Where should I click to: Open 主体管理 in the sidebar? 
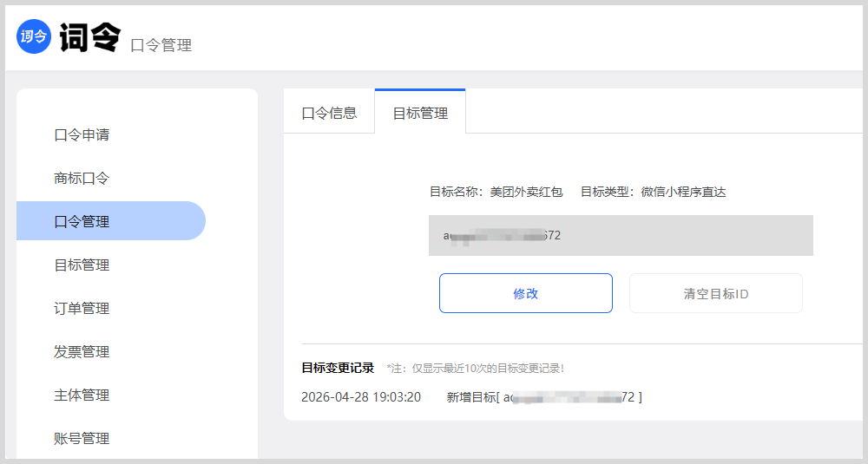pos(82,395)
